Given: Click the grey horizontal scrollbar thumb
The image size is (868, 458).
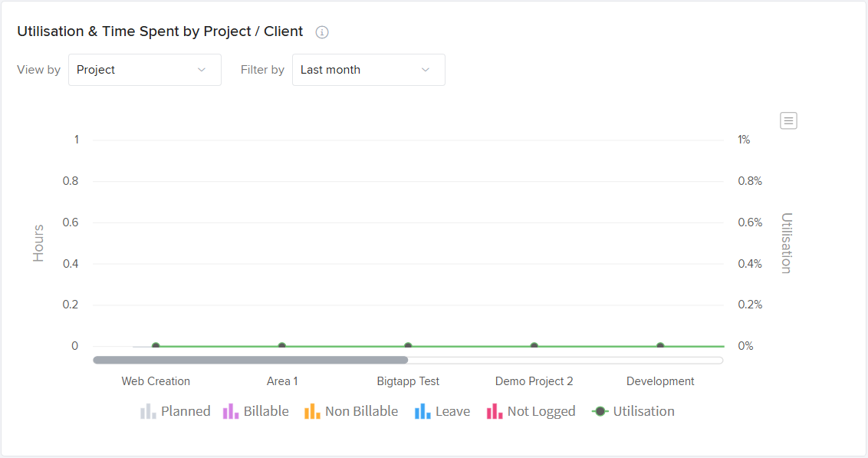Looking at the screenshot, I should point(251,360).
